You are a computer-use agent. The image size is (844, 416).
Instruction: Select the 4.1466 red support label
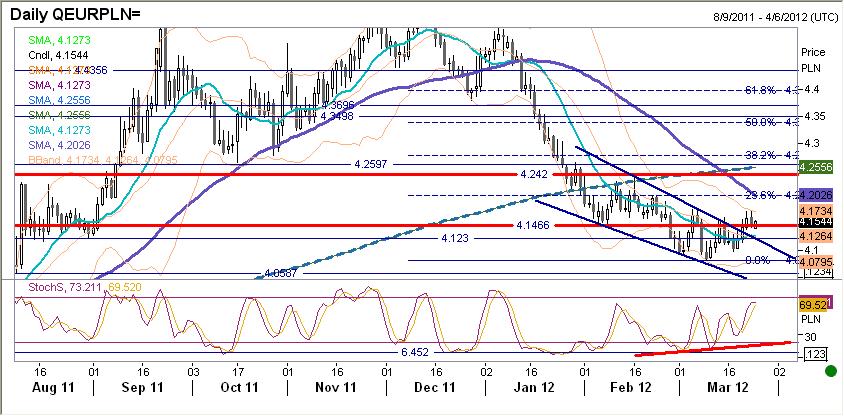point(531,225)
